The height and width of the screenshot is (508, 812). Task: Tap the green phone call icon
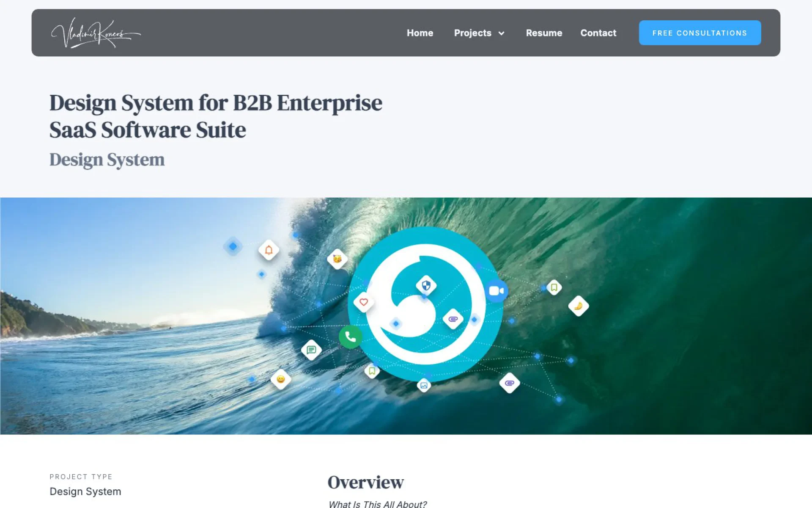pyautogui.click(x=351, y=337)
